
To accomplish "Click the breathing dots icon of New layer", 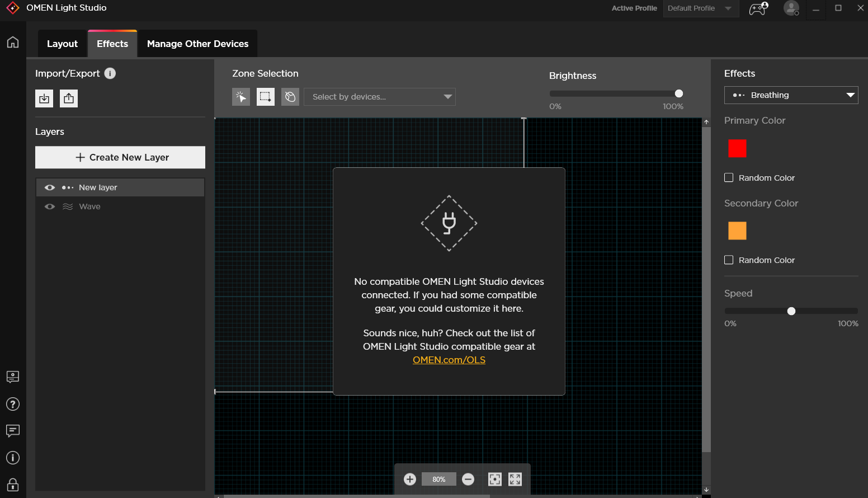I will click(x=68, y=187).
